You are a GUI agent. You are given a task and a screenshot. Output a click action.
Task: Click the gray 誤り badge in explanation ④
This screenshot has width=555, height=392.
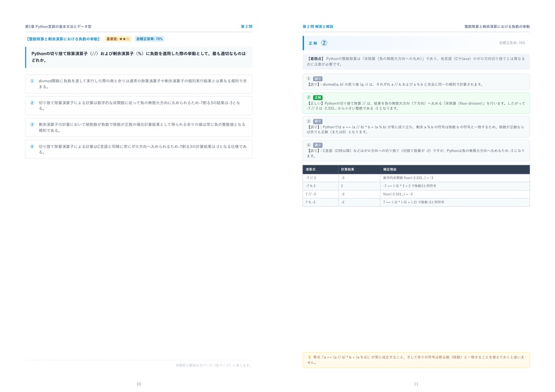(318, 145)
